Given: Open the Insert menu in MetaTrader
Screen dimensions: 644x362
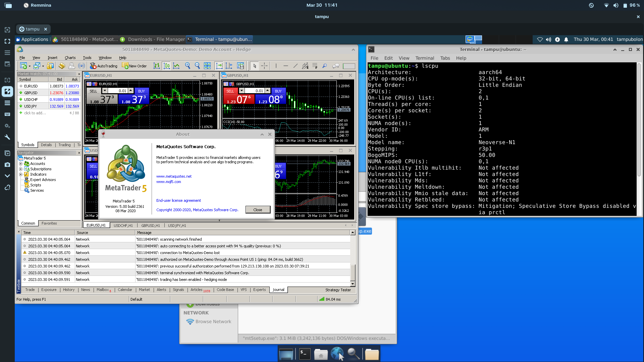Looking at the screenshot, I should point(52,58).
